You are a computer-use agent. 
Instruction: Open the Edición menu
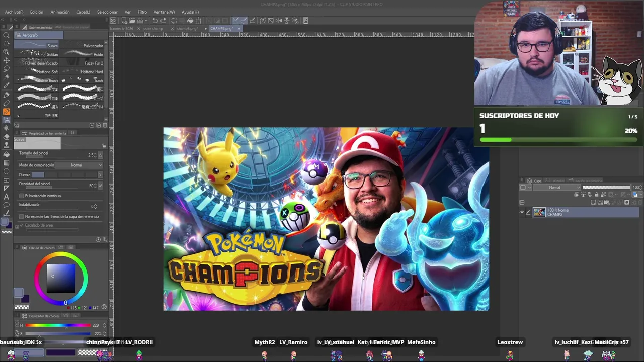point(37,12)
